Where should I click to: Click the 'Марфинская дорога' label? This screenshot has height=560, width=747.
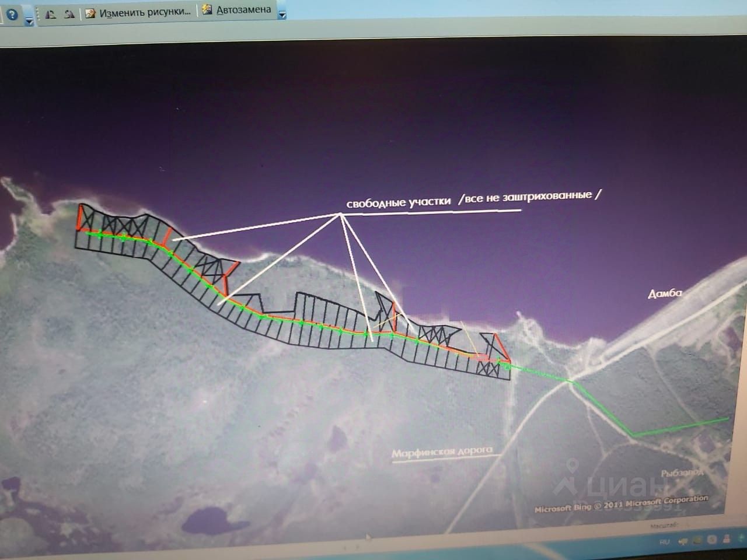click(x=442, y=452)
